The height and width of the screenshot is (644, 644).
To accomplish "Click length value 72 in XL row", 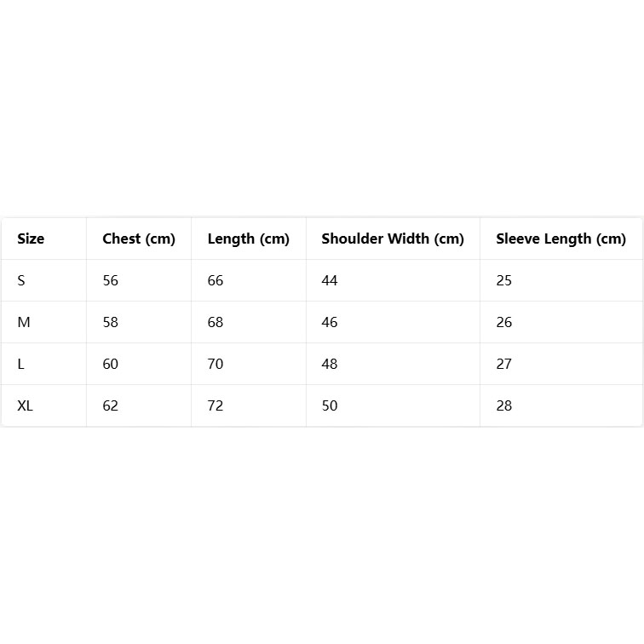I will pos(216,405).
